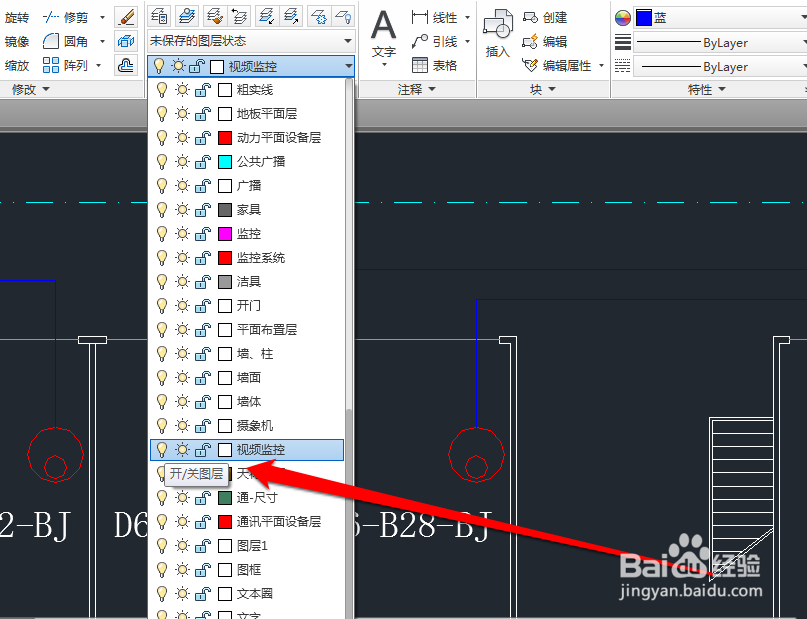This screenshot has width=807, height=619.
Task: Select the Fillet (圆角) tool
Action: click(65, 41)
